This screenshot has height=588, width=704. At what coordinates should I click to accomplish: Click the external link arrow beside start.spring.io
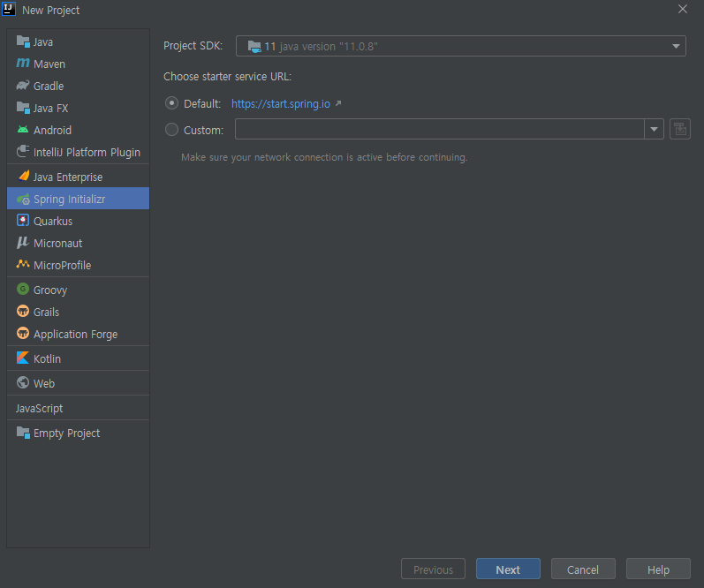(x=338, y=103)
